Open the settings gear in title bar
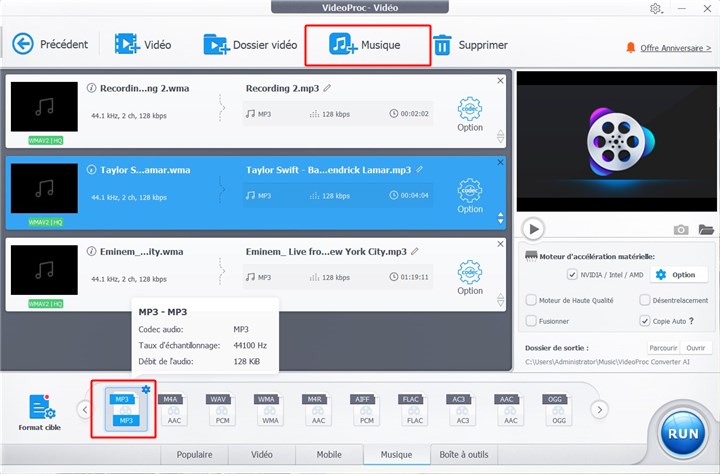720x474 pixels. pos(655,9)
